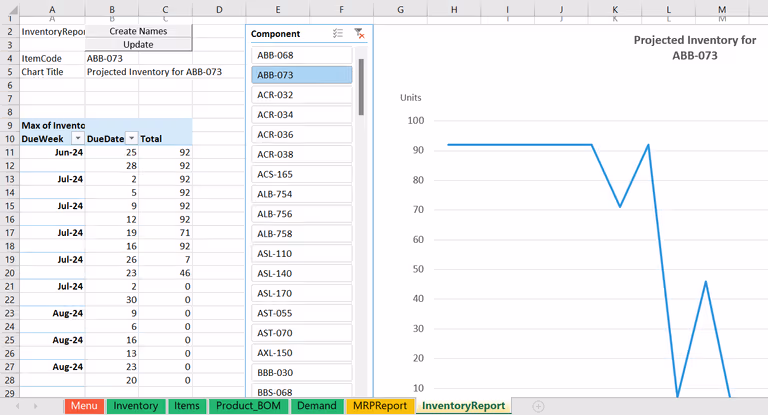The image size is (768, 415).
Task: Select ALB-756 slicer item
Action: [x=302, y=214]
